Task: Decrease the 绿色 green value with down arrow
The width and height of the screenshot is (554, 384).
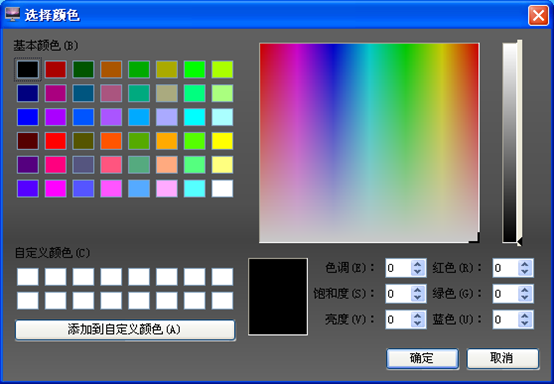Action: (525, 297)
